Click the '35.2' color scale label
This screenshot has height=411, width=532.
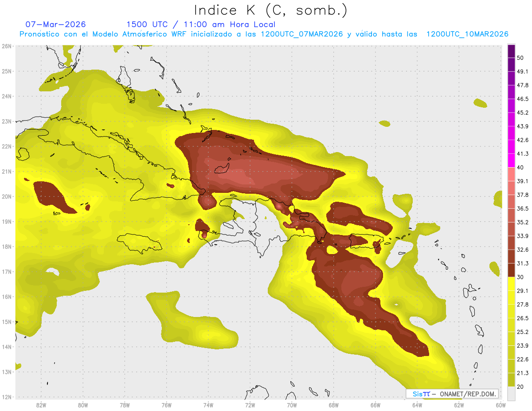coord(523,222)
